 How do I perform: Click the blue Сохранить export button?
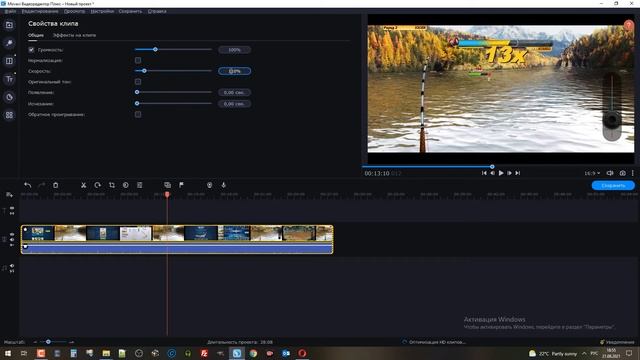613,185
